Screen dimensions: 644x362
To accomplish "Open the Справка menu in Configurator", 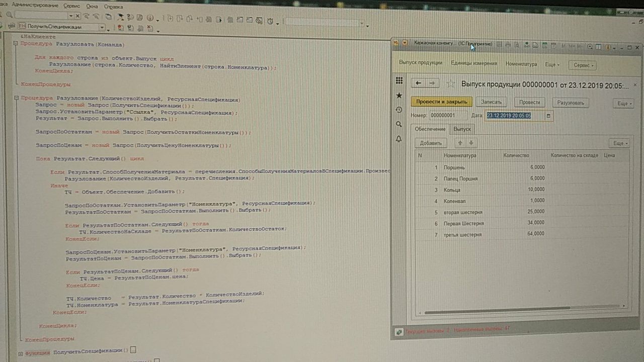I will pos(113,7).
